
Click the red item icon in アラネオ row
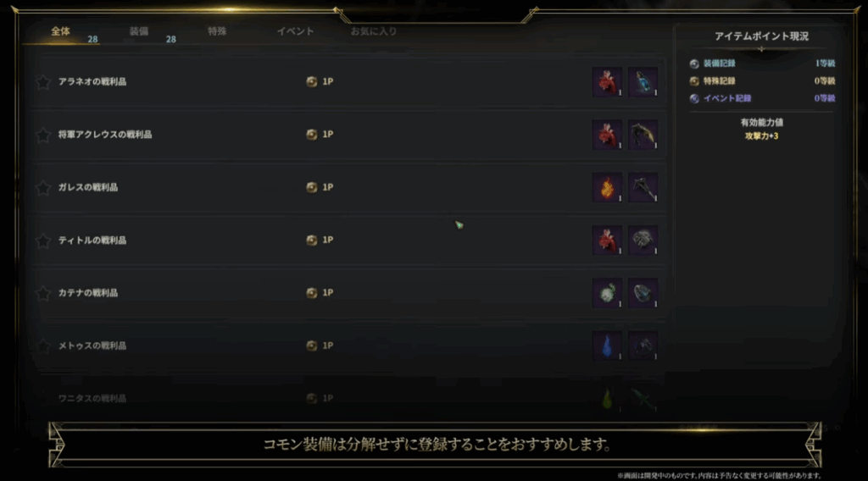[x=607, y=82]
